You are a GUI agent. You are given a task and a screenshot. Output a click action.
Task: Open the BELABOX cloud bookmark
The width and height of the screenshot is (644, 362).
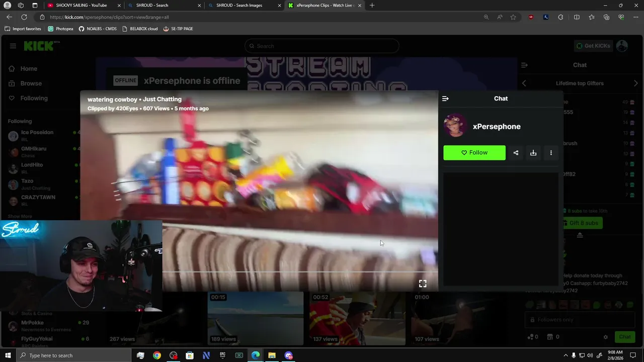(x=140, y=29)
